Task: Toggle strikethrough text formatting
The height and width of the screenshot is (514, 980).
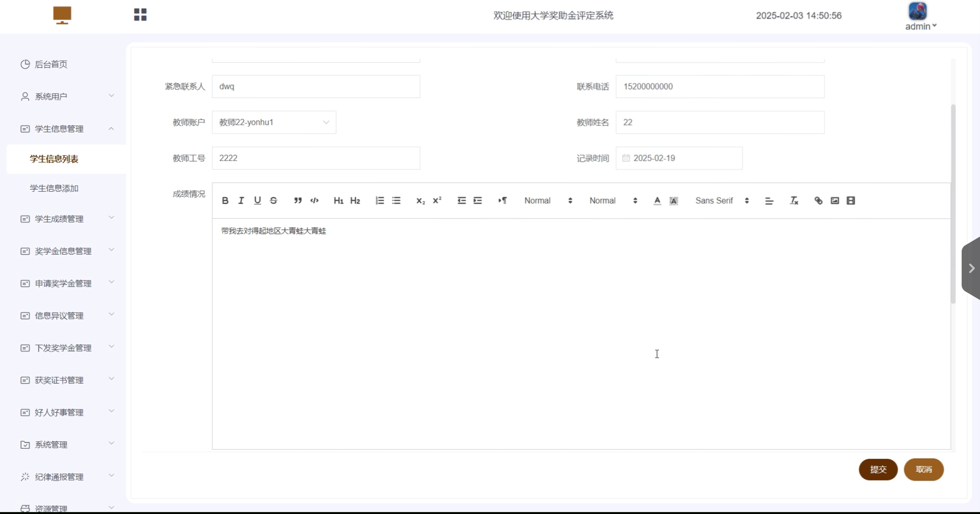Action: coord(273,201)
